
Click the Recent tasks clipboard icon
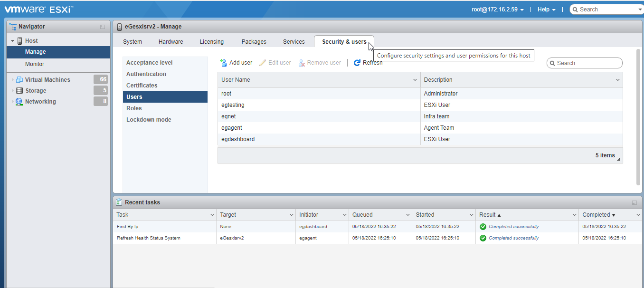[119, 202]
